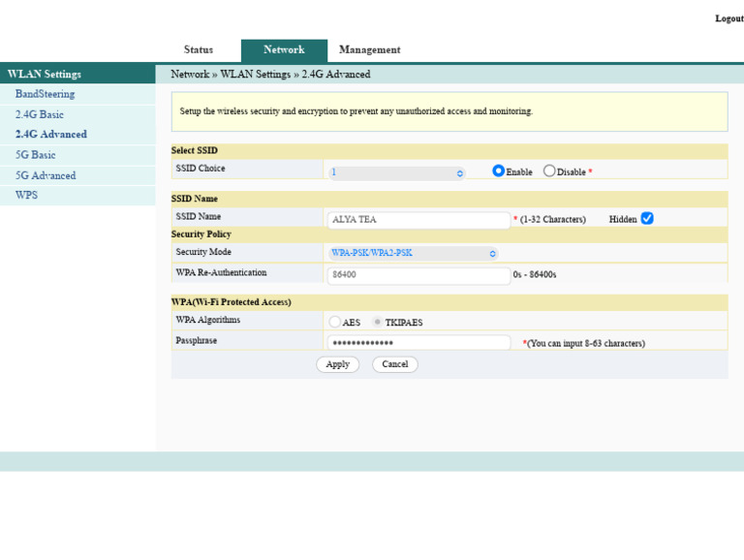Open the Status tab
Image resolution: width=744 pixels, height=560 pixels.
[x=199, y=50]
